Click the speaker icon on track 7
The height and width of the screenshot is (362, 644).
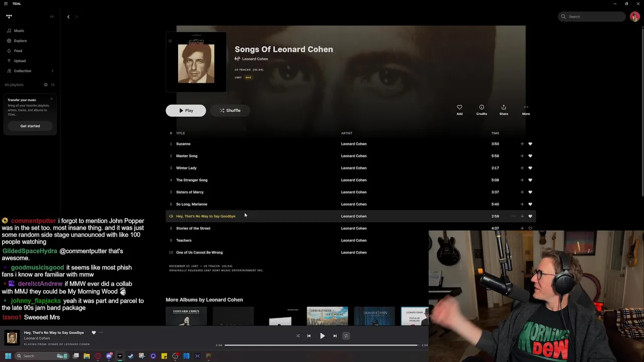171,216
